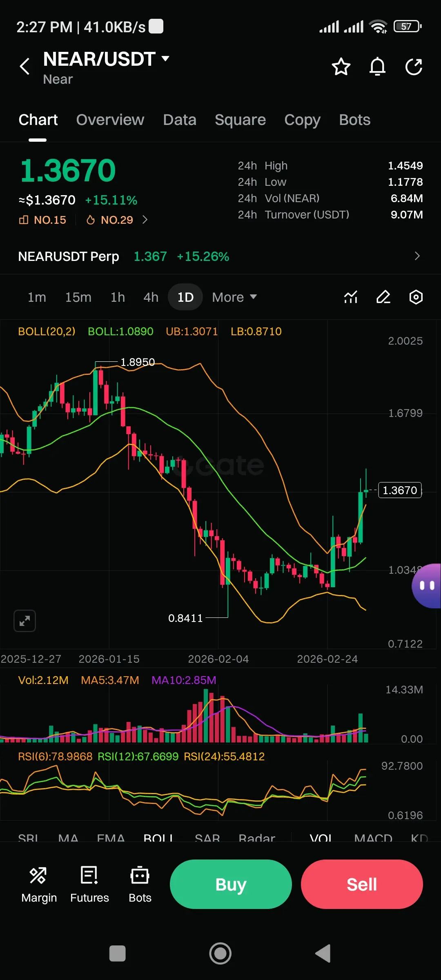Toggle MA indicator
The height and width of the screenshot is (980, 441).
(68, 837)
